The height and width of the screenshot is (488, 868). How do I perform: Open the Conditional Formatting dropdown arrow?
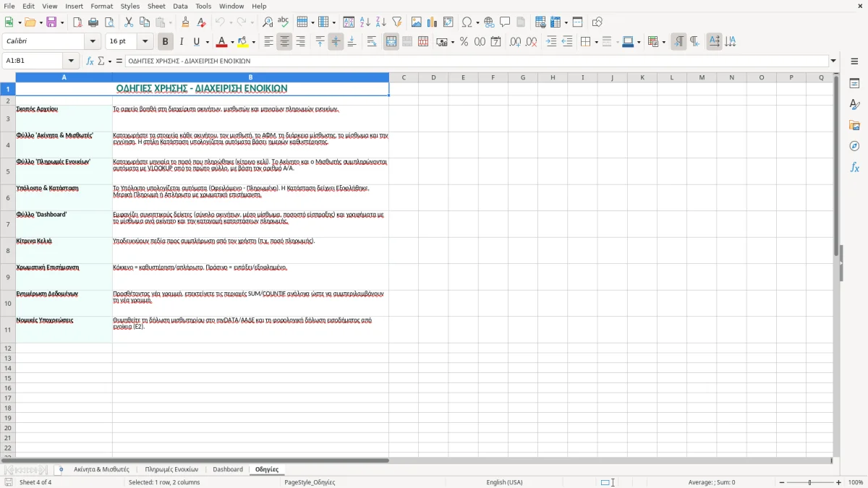pos(663,42)
